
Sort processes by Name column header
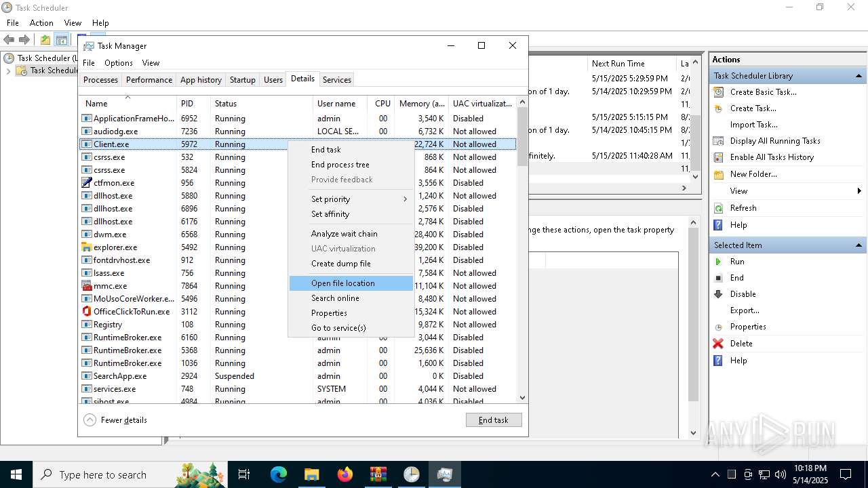point(127,104)
